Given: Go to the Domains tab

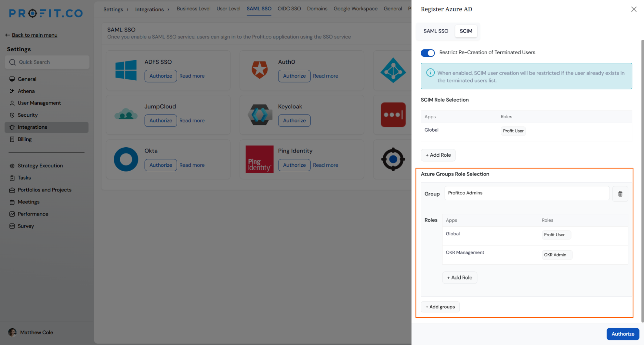Looking at the screenshot, I should tap(317, 9).
